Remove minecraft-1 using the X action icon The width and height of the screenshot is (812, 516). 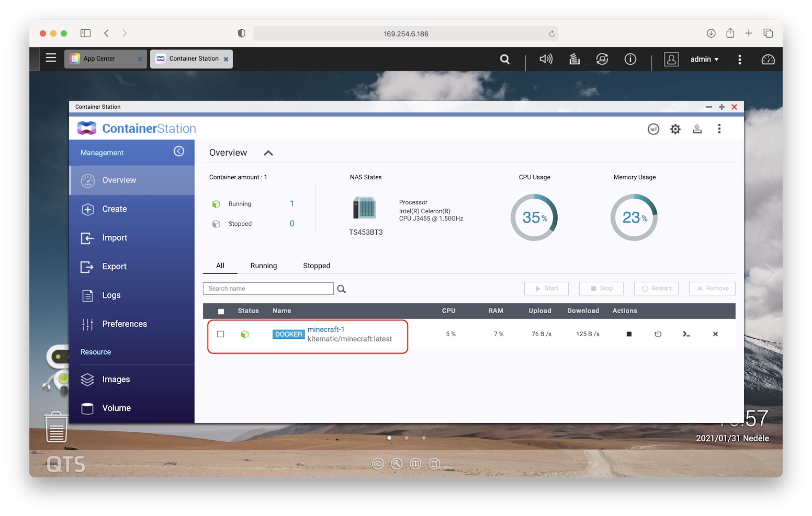pyautogui.click(x=715, y=334)
